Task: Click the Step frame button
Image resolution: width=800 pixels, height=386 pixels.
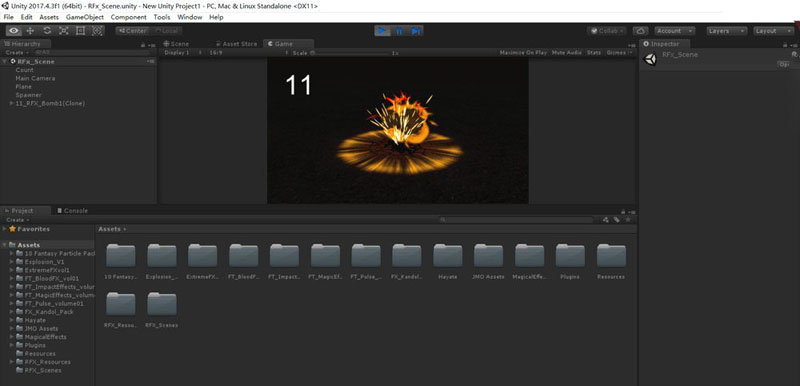Action: click(416, 31)
